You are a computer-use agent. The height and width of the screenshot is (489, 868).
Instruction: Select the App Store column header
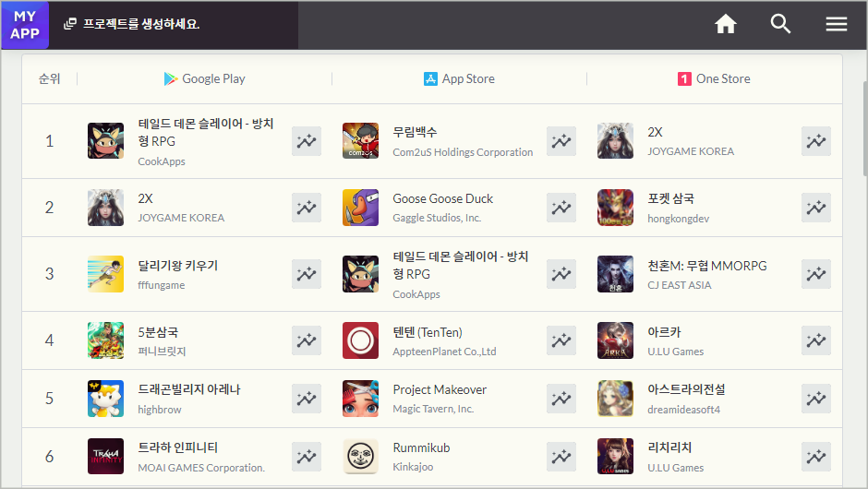coord(460,79)
